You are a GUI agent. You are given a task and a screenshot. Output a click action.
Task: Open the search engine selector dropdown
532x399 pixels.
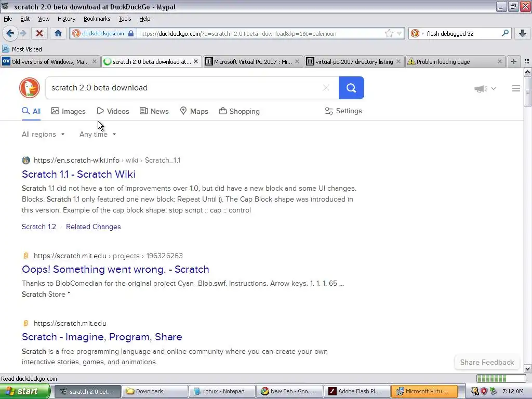click(417, 33)
